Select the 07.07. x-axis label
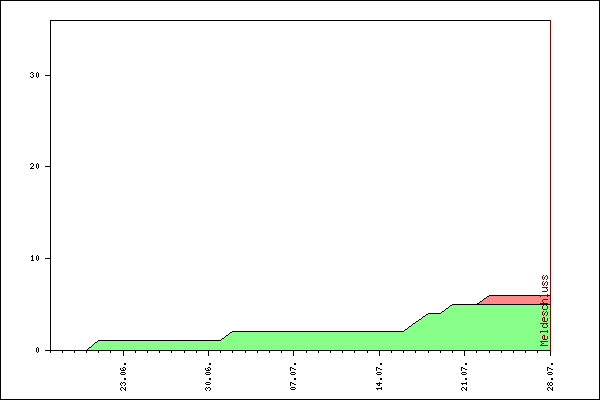 294,372
